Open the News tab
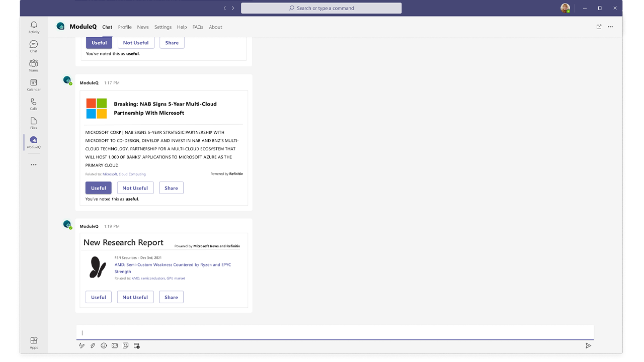Viewport: 644px width, 362px height. 143,27
